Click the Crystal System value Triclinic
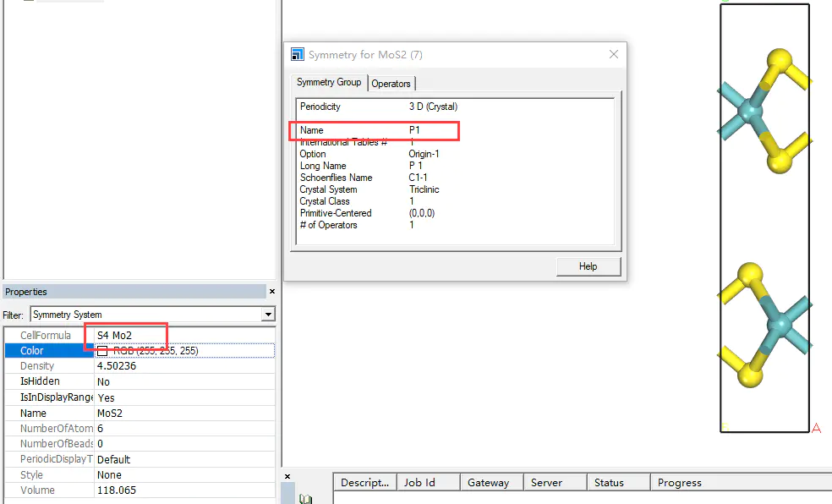This screenshot has height=504, width=832. (x=424, y=189)
